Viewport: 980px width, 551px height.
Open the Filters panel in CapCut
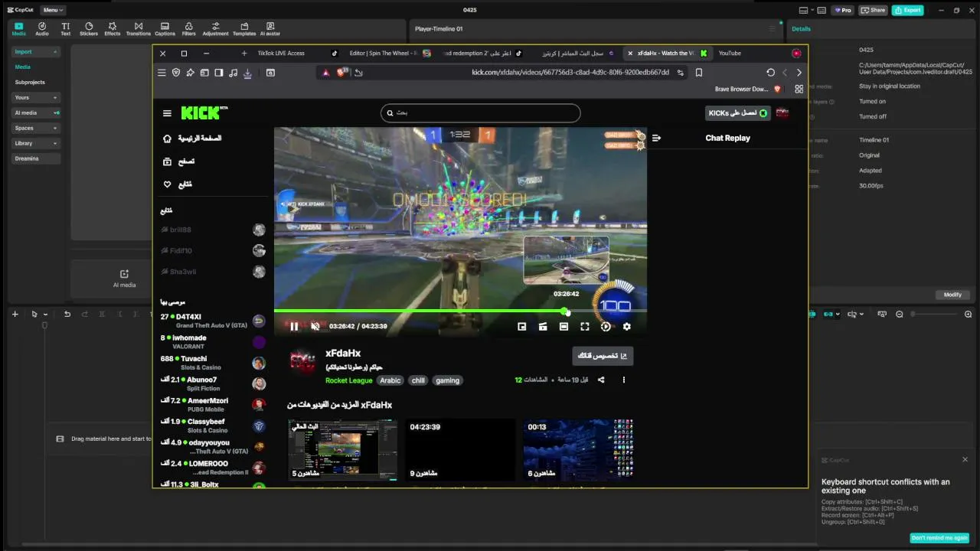point(188,29)
